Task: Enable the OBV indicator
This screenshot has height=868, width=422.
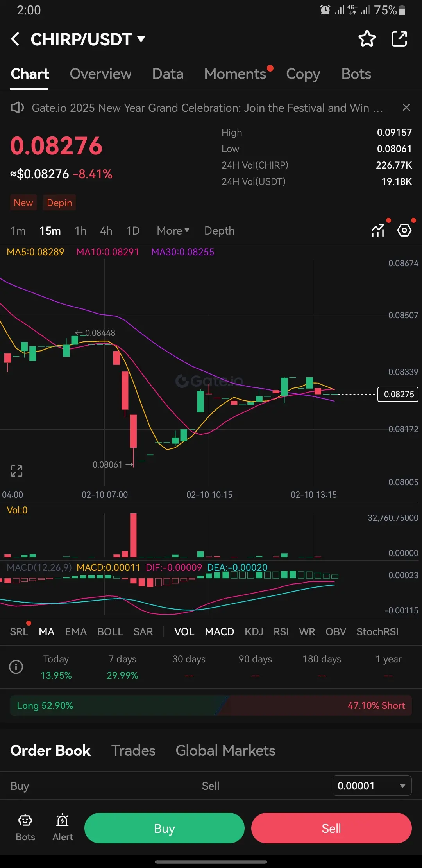Action: [336, 632]
